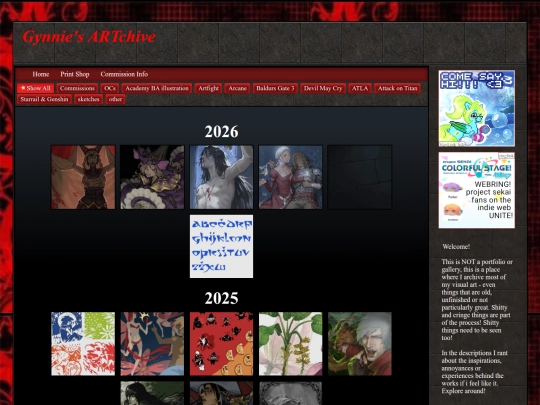Screen dimensions: 540x405
Task: Filter gallery by Baldurs Gate 3
Action: [x=275, y=88]
